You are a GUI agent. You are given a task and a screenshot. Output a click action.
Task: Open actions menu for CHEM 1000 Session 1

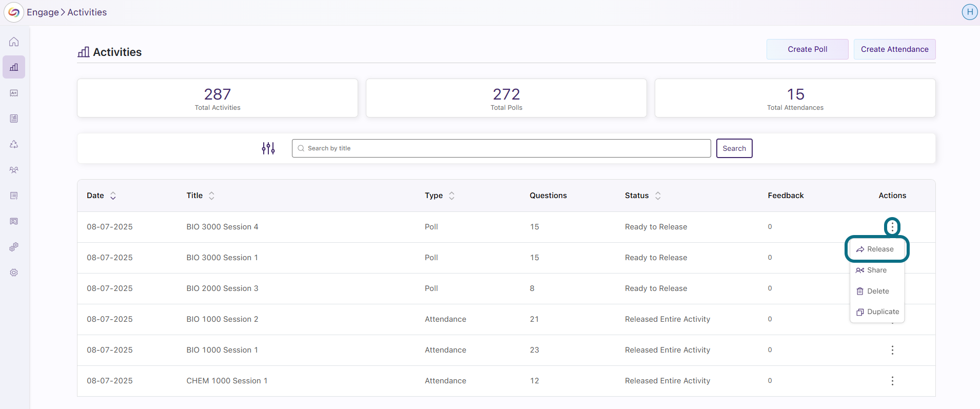[892, 381]
